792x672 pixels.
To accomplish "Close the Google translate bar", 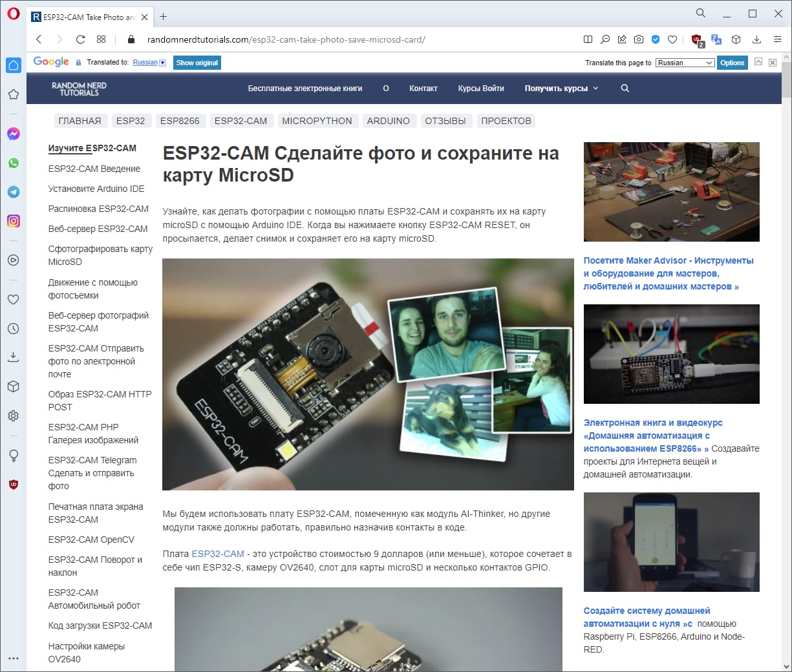I will (x=773, y=63).
